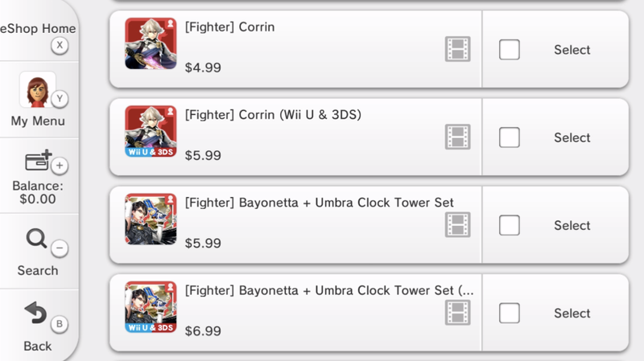Open the Bayonetta + Umbra Clock Tower Set title
Screen dimensions: 644x361
pyautogui.click(x=319, y=203)
